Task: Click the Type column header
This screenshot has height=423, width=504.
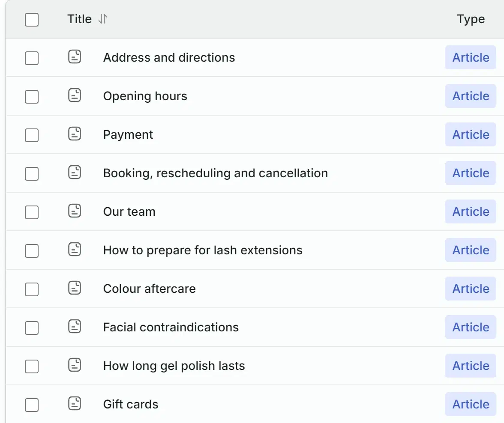Action: (471, 19)
